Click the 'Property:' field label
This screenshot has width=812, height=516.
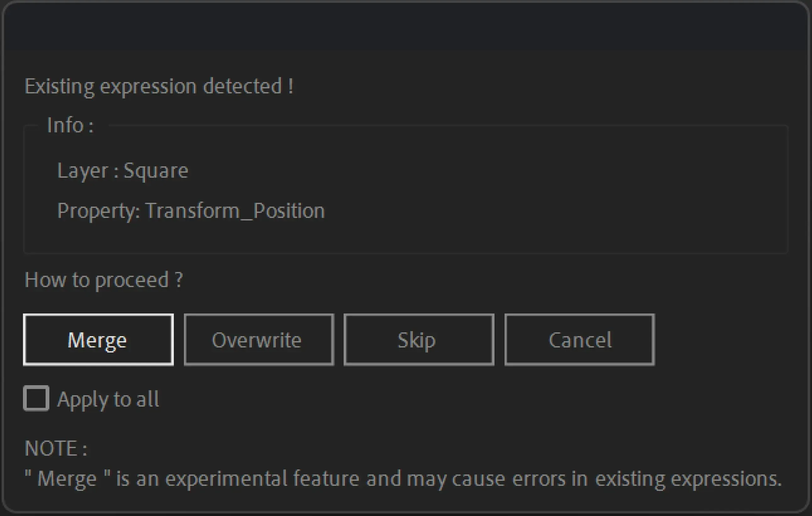coord(98,211)
